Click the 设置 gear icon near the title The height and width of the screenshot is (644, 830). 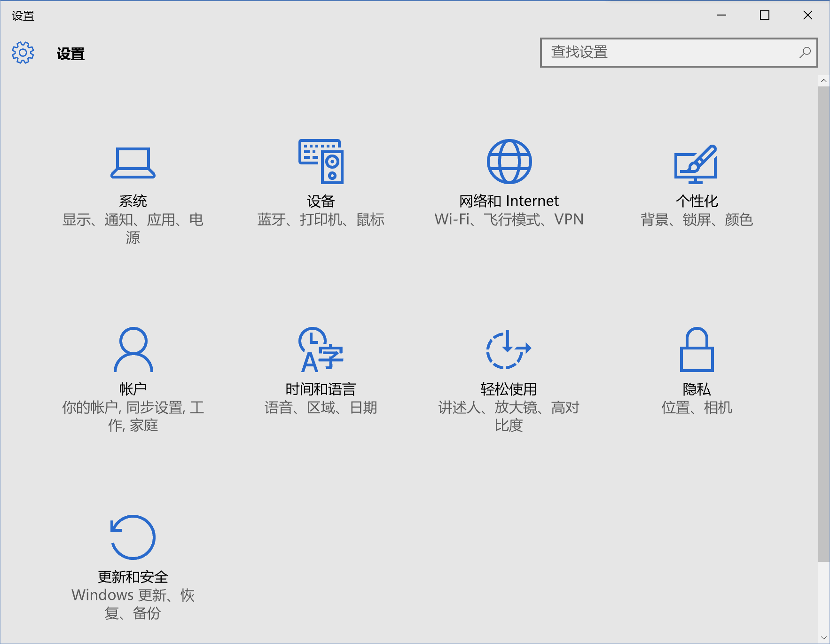pos(22,53)
